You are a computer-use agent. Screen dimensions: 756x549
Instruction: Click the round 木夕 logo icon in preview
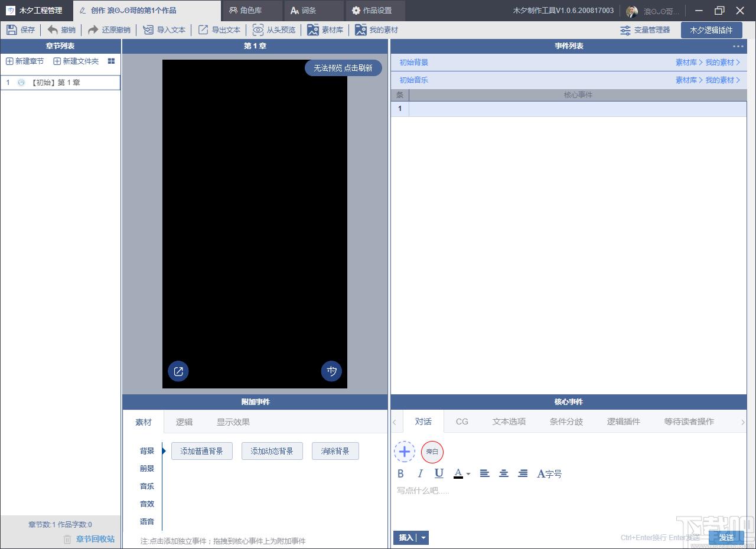[331, 371]
